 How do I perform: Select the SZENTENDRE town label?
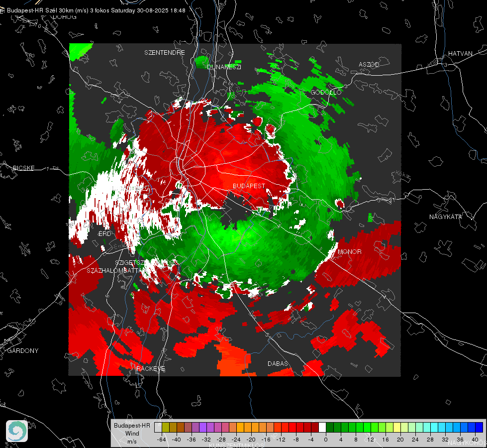(165, 53)
